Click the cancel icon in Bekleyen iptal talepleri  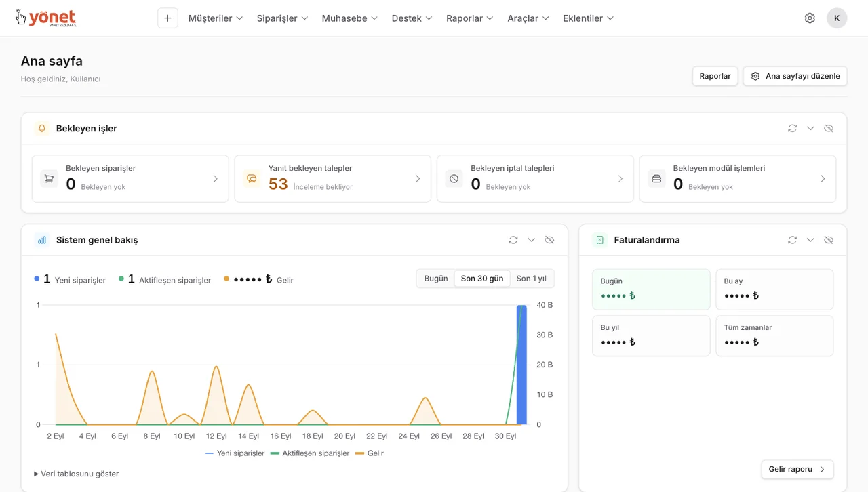tap(454, 179)
